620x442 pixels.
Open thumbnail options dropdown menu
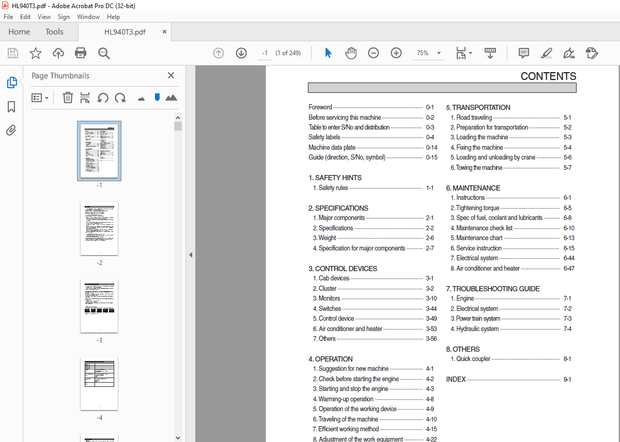(x=40, y=98)
